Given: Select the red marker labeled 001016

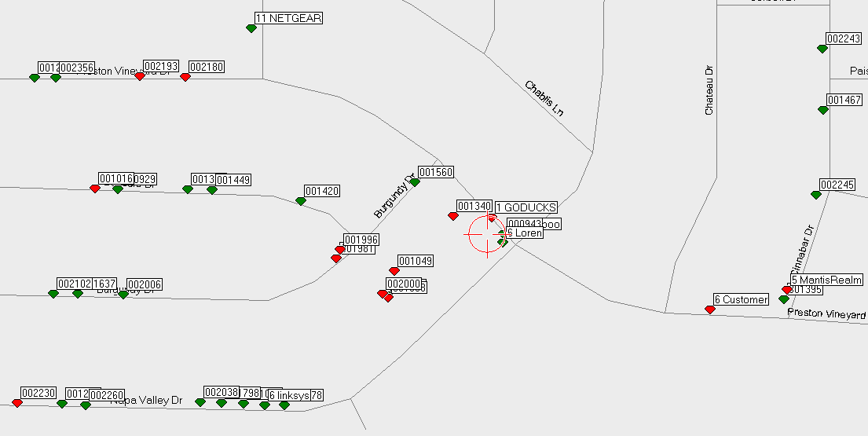Looking at the screenshot, I should [x=95, y=189].
